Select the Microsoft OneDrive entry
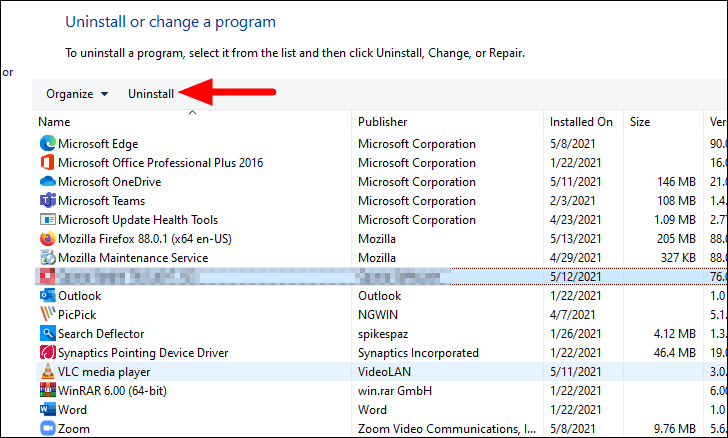The height and width of the screenshot is (438, 728). 110,182
